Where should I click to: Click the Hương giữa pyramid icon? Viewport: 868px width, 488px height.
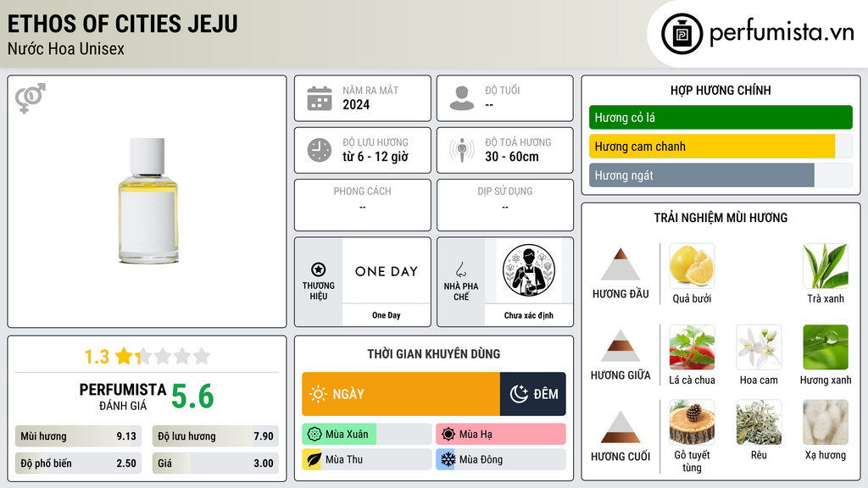pos(620,346)
